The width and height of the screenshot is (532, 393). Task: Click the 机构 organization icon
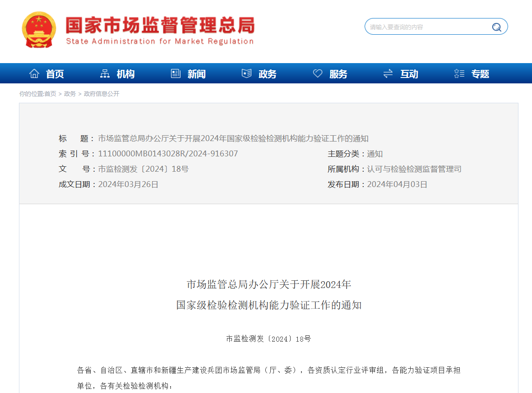[x=104, y=73]
